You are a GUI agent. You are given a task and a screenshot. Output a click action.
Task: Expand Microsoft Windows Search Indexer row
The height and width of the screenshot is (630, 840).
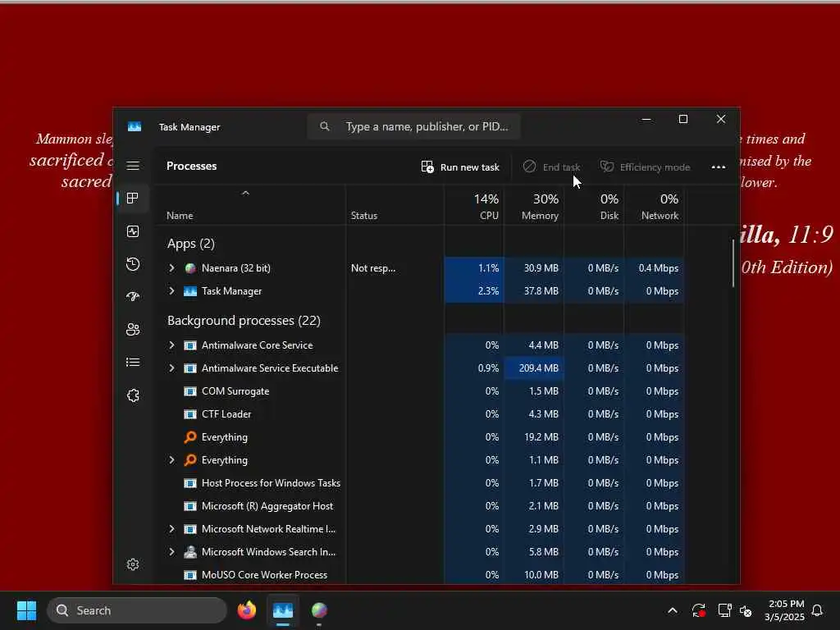click(171, 552)
